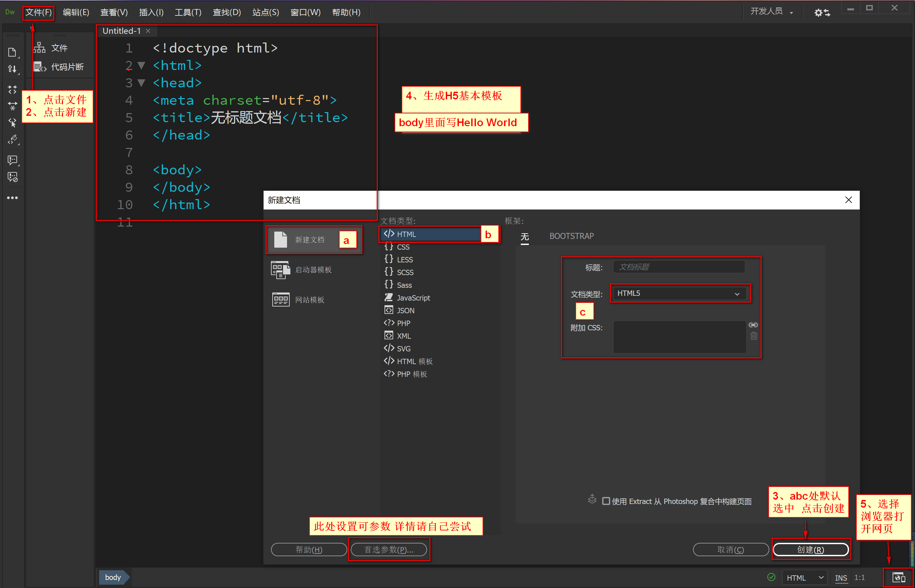Click the 取消(C) button
Image resolution: width=915 pixels, height=588 pixels.
[730, 550]
